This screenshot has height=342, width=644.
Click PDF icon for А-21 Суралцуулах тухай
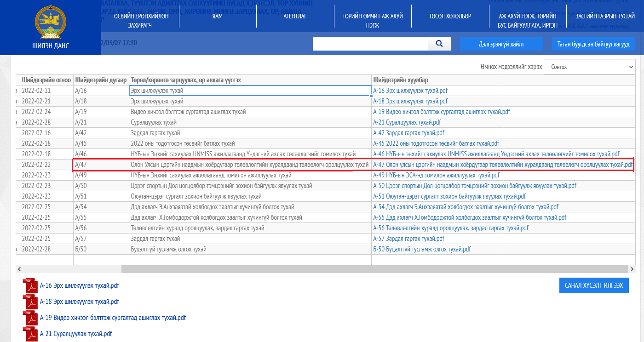click(31, 334)
